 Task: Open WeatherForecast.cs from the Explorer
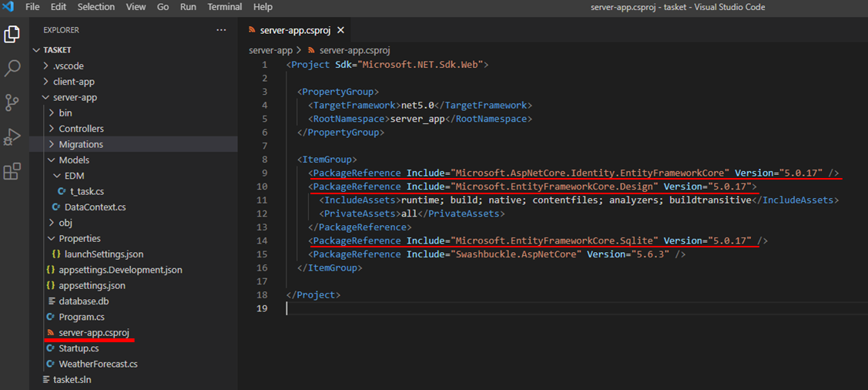[98, 364]
